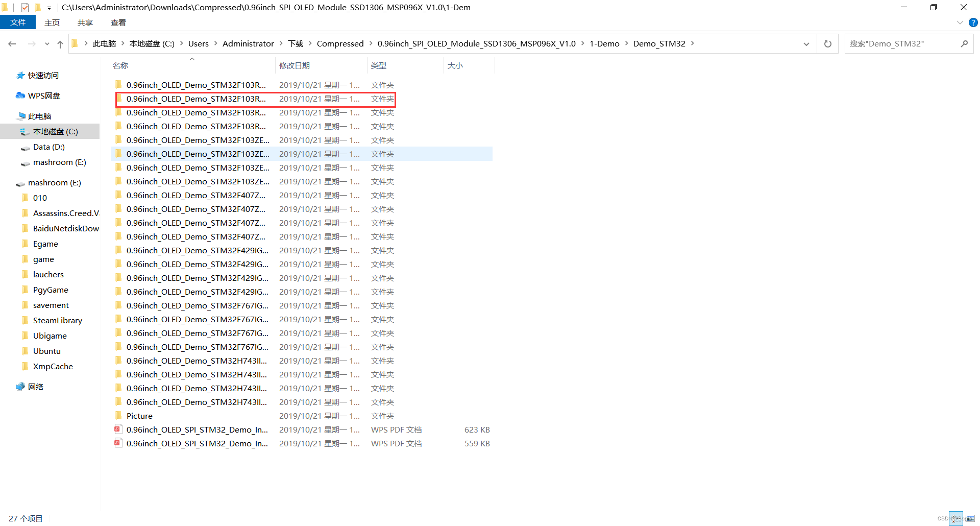Click the Data (D:) drive icon
The image size is (980, 526).
point(25,147)
